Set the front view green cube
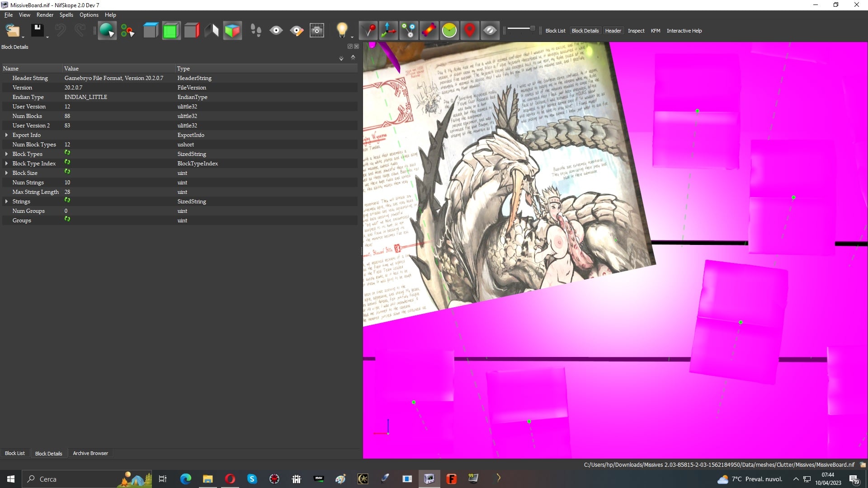This screenshot has height=488, width=868. click(171, 31)
